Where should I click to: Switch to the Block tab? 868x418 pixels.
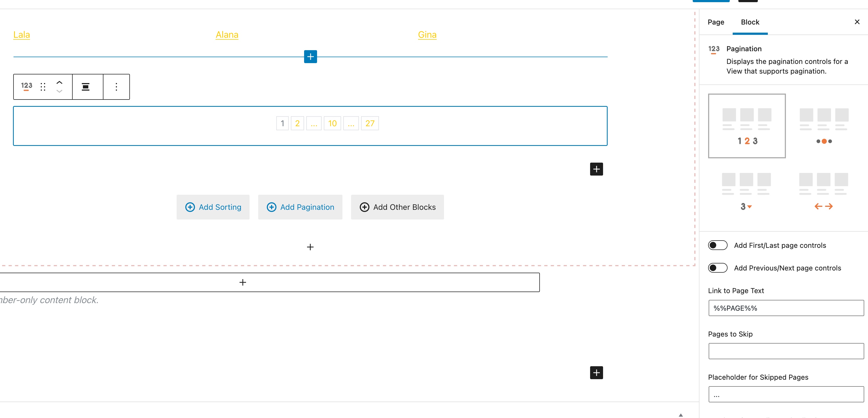750,22
